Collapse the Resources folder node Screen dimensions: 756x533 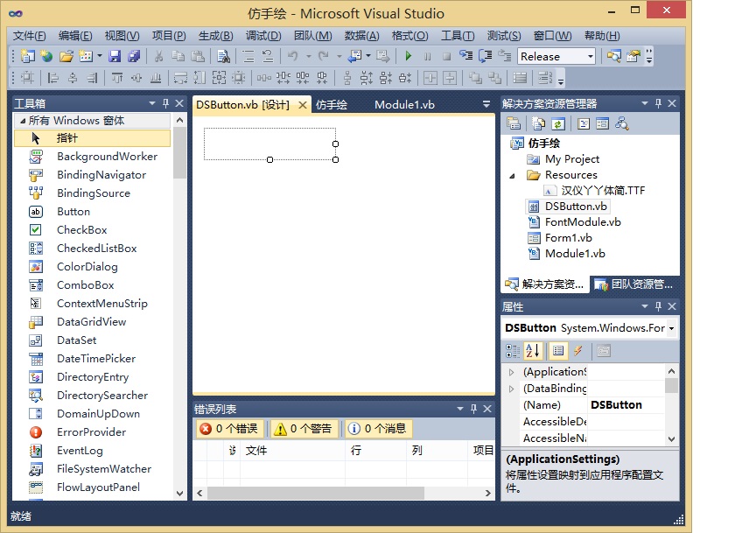click(512, 176)
